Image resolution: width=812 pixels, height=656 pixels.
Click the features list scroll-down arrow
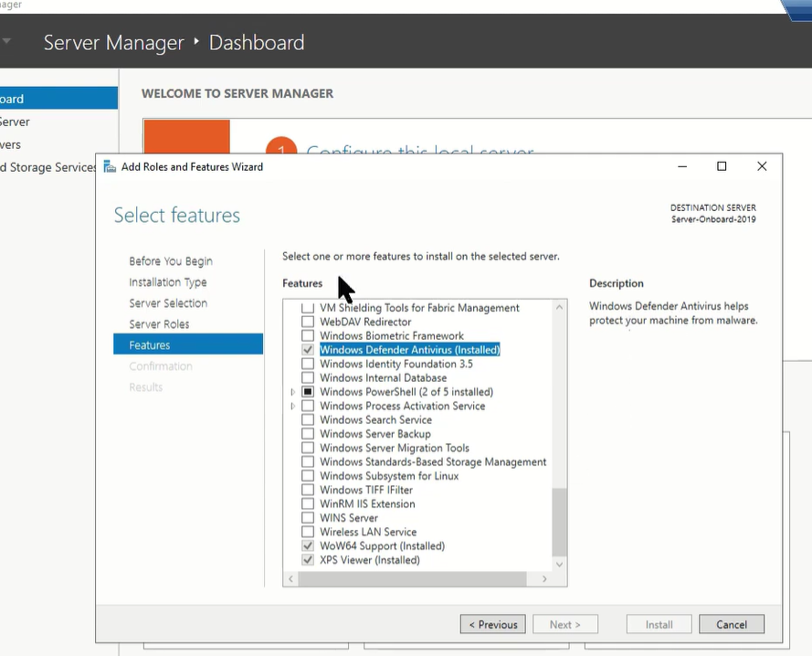[559, 565]
